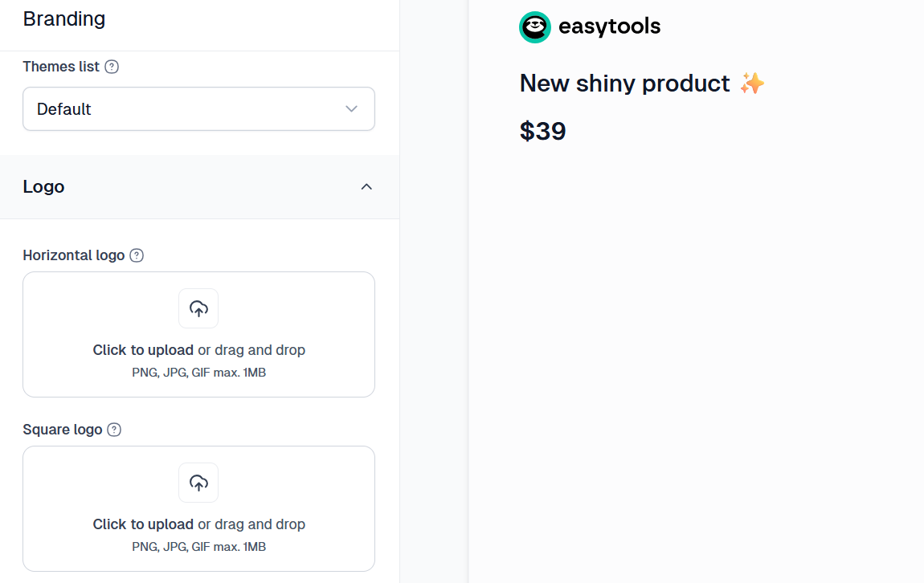Click the $39 price text
Screen dimensions: 924x583
pos(542,131)
